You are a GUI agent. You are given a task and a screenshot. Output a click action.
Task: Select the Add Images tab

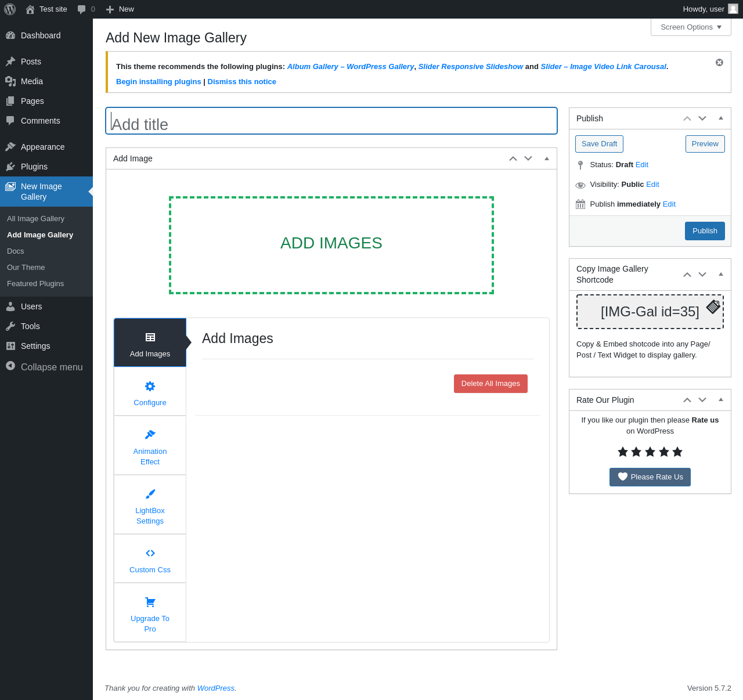[150, 342]
